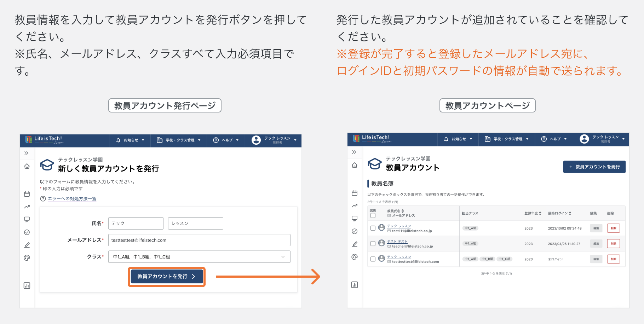The image size is (644, 324).
Task: Click the メールアドレス input field
Action: pyautogui.click(x=199, y=240)
